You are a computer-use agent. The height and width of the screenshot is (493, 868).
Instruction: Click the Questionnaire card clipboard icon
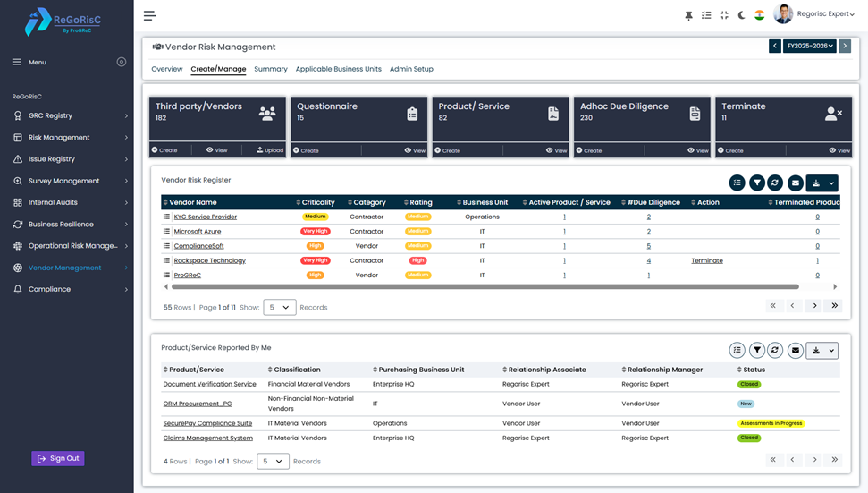pos(412,114)
